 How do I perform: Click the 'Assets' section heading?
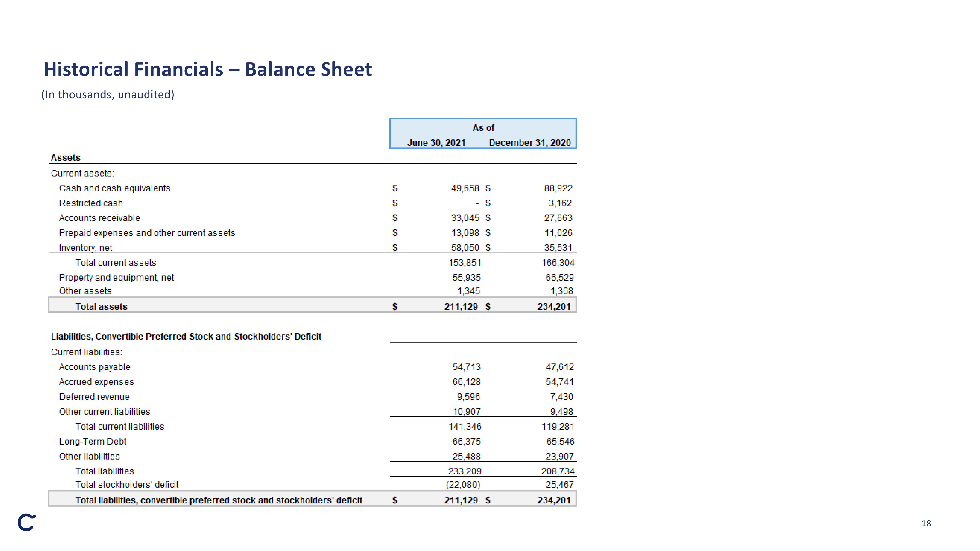click(66, 158)
